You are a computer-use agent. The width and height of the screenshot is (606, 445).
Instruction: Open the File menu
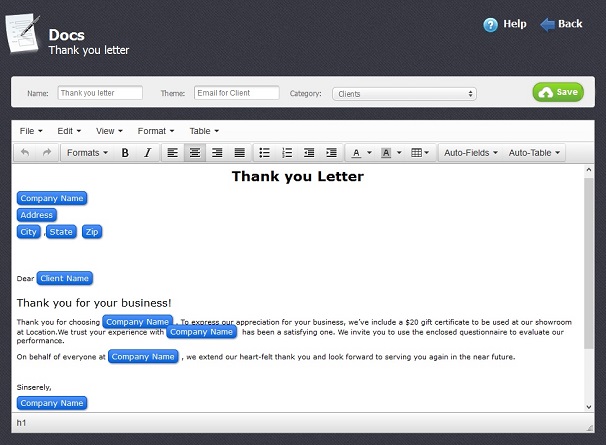30,131
